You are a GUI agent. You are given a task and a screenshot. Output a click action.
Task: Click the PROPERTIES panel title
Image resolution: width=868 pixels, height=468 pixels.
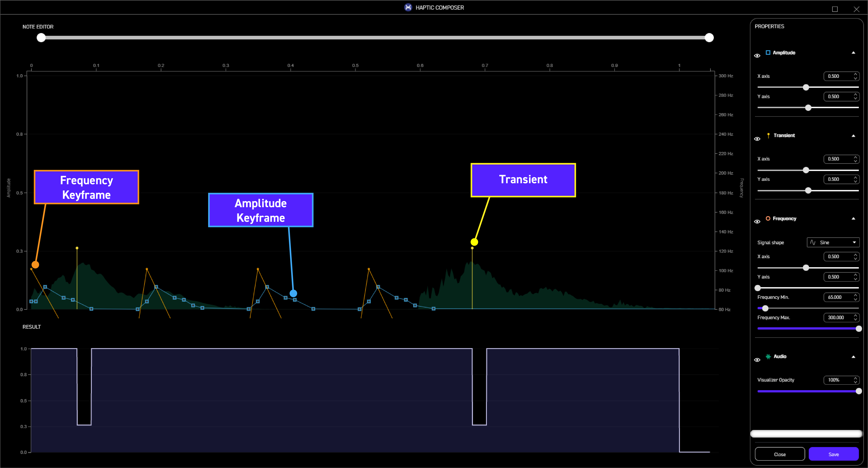tap(769, 26)
